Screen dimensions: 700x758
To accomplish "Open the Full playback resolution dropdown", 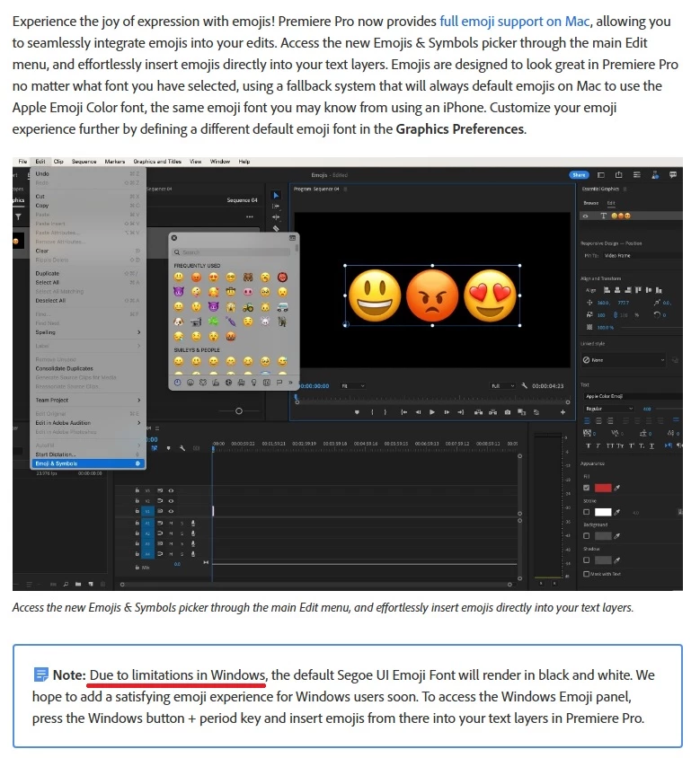I will pyautogui.click(x=502, y=386).
